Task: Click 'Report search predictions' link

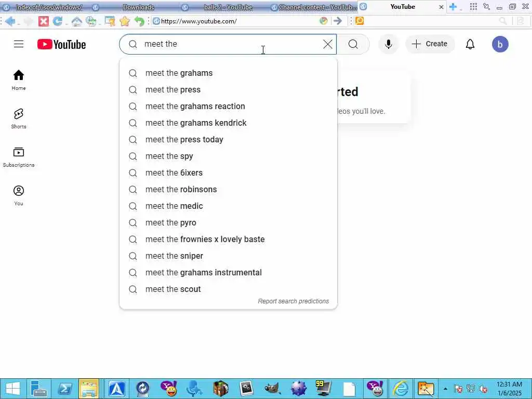Action: pyautogui.click(x=293, y=301)
